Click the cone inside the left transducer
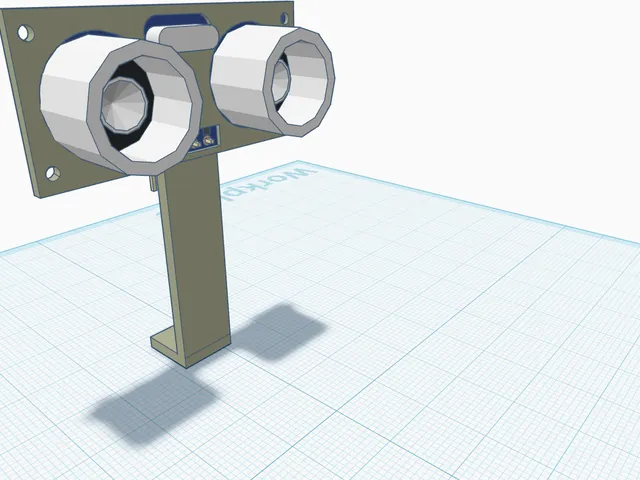This screenshot has width=640, height=480. [124, 104]
